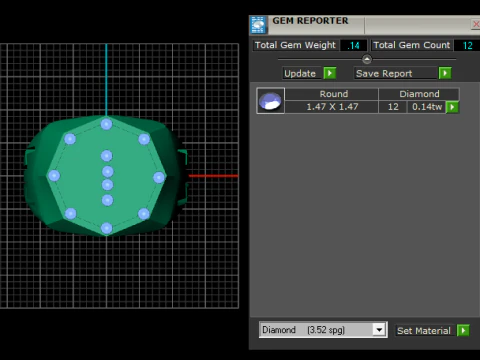Click the Save Report button
The height and width of the screenshot is (360, 480).
(395, 73)
